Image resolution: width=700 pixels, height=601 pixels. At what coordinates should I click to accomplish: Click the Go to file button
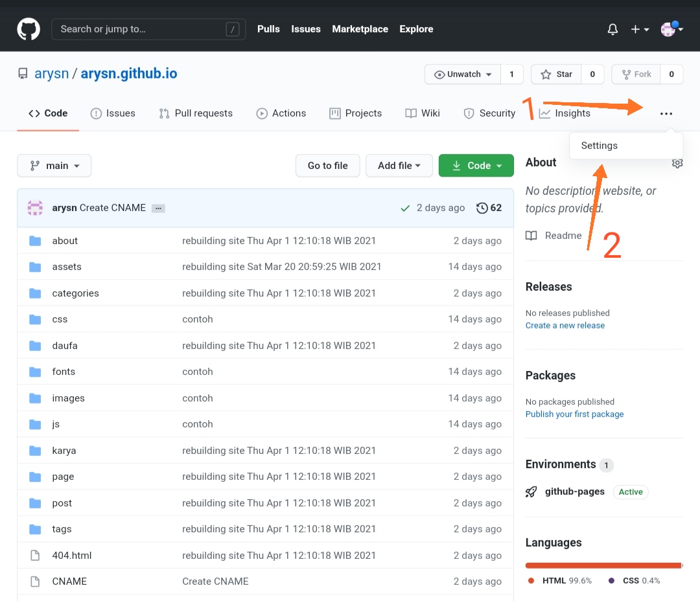point(328,166)
